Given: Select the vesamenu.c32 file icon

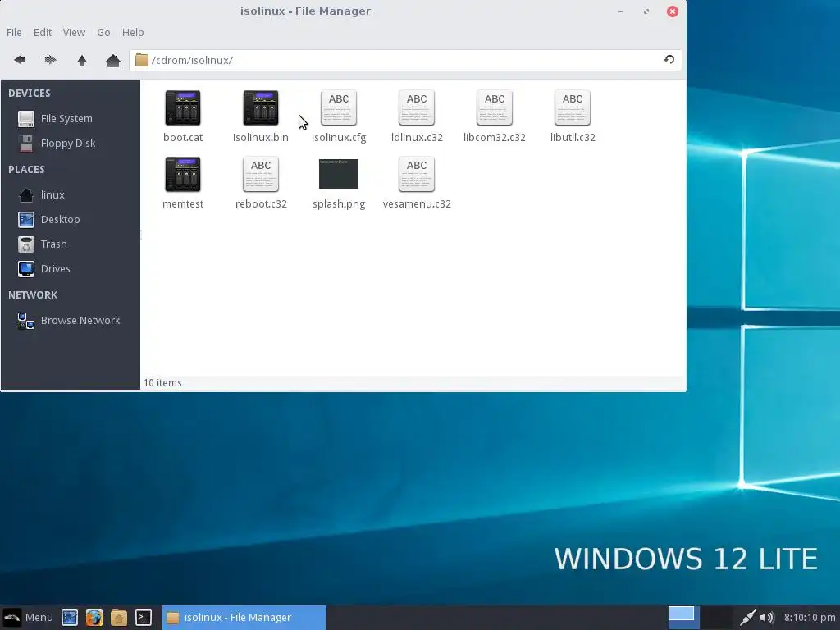Looking at the screenshot, I should pos(416,174).
